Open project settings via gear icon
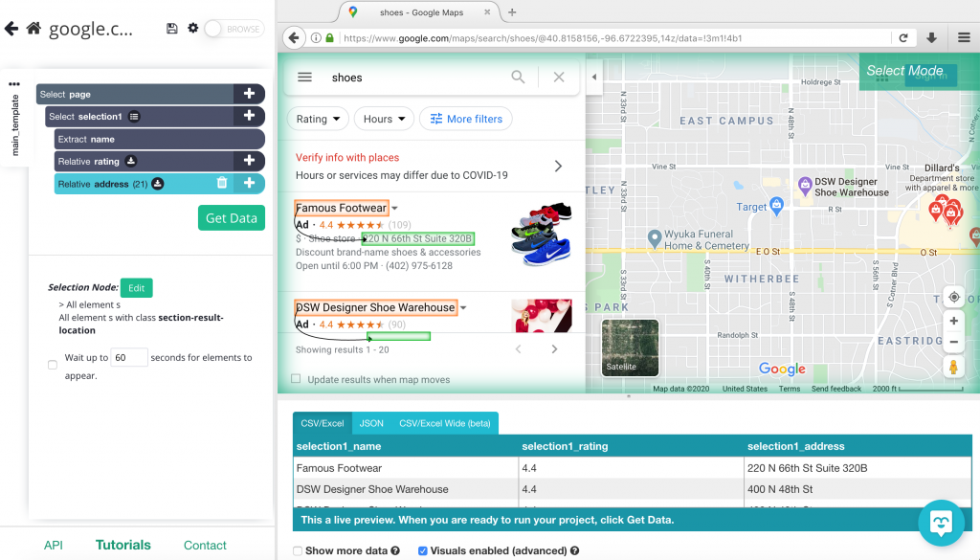 [x=193, y=29]
